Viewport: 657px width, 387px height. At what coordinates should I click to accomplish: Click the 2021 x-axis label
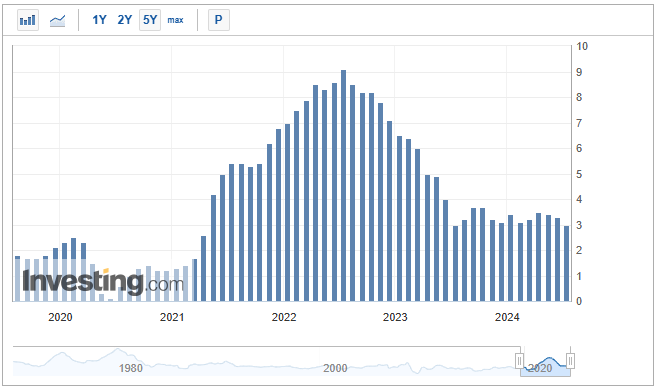click(x=172, y=317)
